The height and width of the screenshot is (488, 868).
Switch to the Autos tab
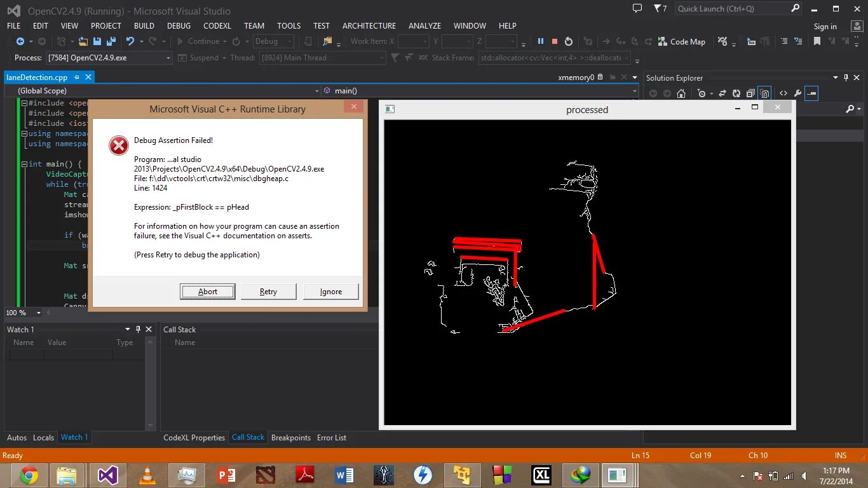point(17,438)
